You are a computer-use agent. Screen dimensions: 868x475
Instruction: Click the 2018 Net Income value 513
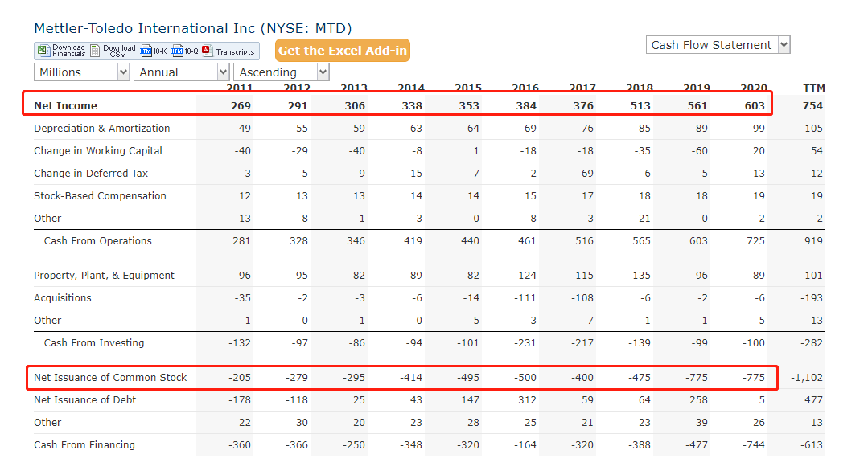click(640, 105)
